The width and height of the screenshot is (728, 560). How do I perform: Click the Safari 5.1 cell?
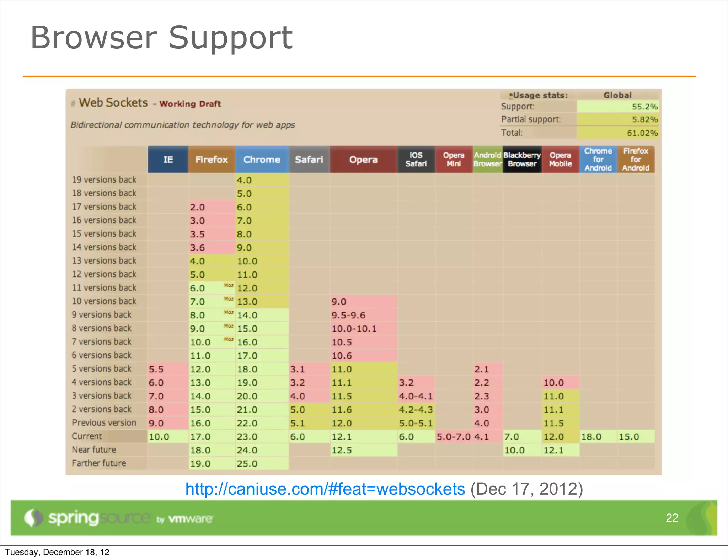tap(310, 423)
